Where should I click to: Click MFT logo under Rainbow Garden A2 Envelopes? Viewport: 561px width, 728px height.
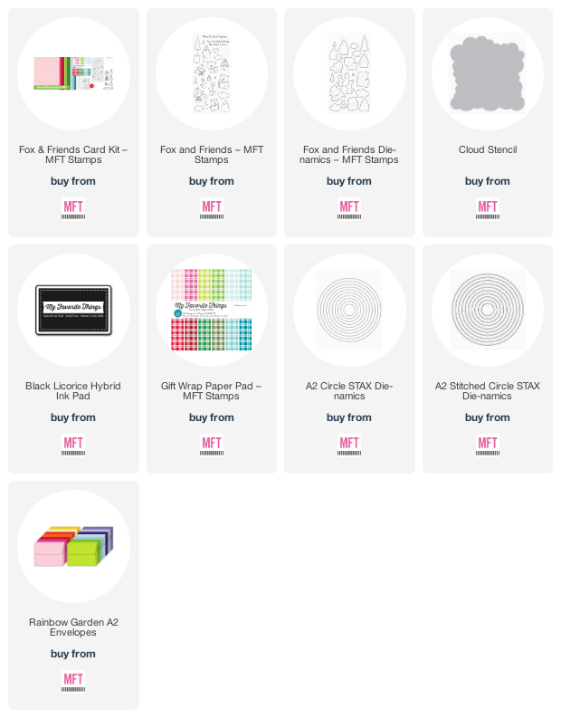(73, 681)
